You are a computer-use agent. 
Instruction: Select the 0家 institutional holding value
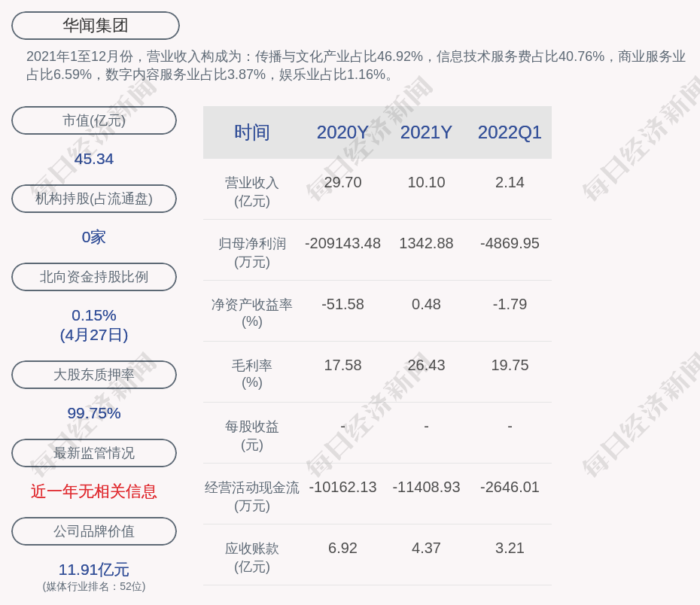(94, 237)
